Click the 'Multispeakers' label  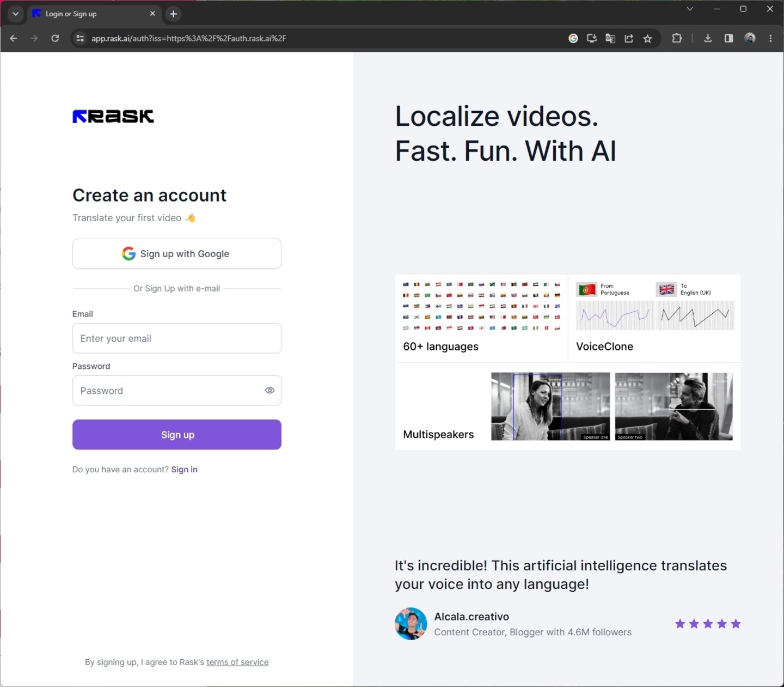[x=438, y=435]
